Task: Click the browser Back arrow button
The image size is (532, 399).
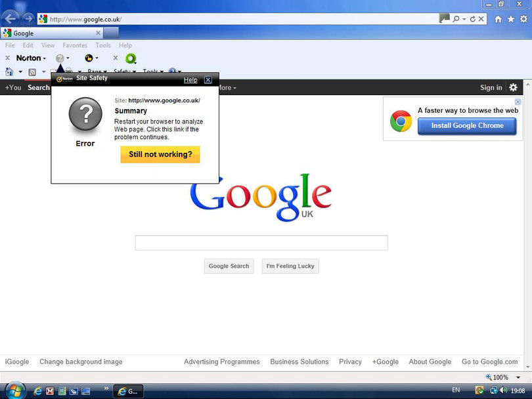Action: click(11, 18)
